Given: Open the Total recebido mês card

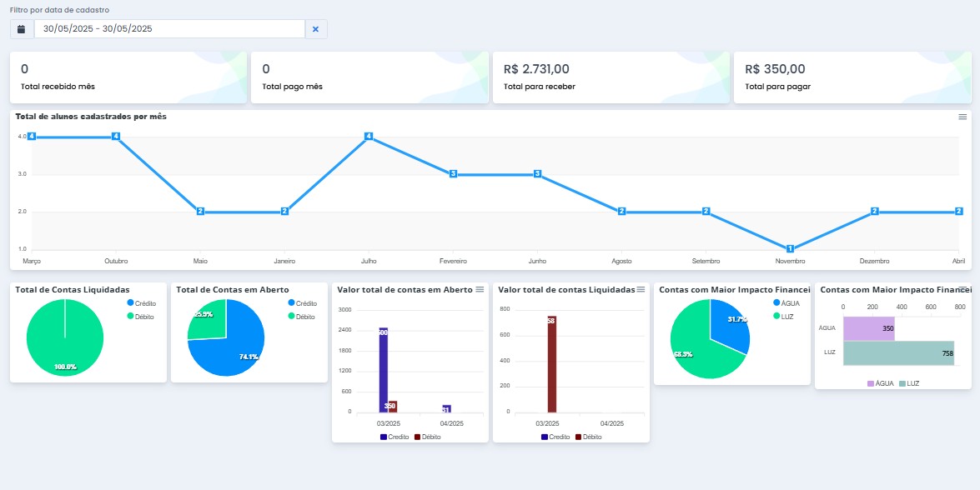Looking at the screenshot, I should click(128, 77).
